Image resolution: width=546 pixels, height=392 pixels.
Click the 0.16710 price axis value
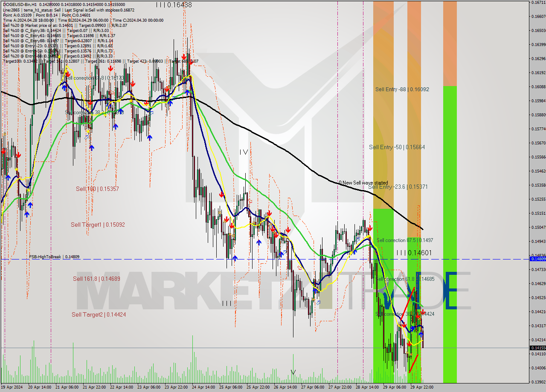[x=538, y=3]
